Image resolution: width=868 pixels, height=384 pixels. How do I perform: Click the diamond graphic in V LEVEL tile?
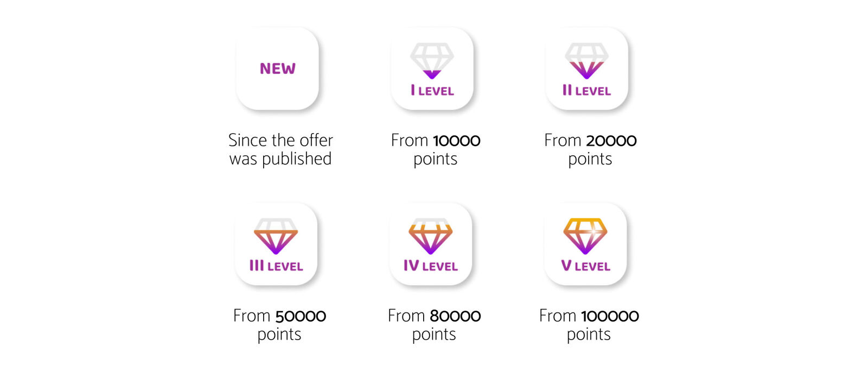[585, 236]
